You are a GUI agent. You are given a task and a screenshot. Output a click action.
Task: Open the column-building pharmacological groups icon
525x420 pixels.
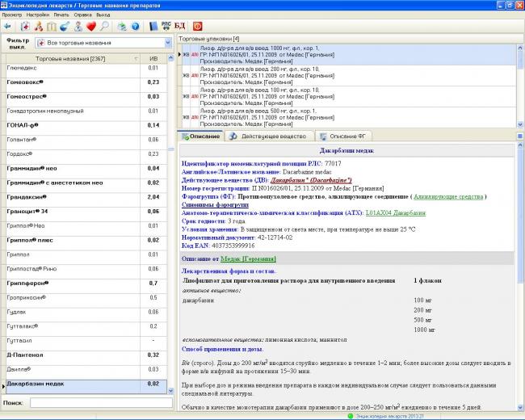click(x=52, y=26)
